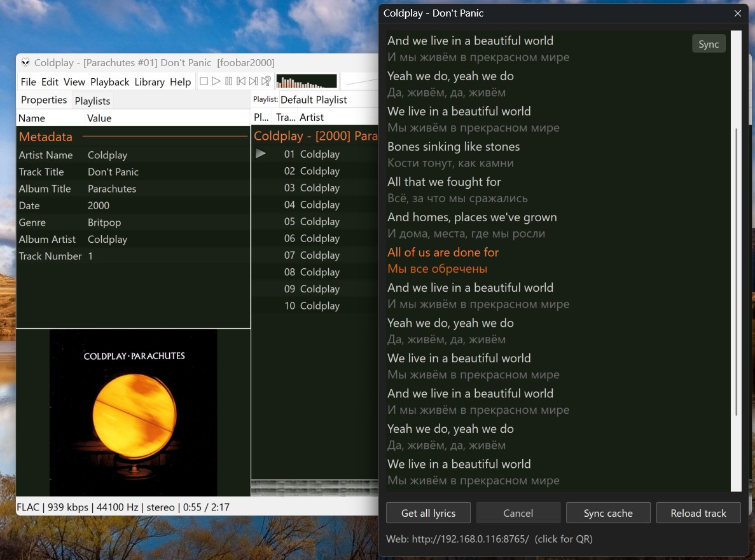Skip to the next track
Screen dimensions: 755x560
pos(253,81)
